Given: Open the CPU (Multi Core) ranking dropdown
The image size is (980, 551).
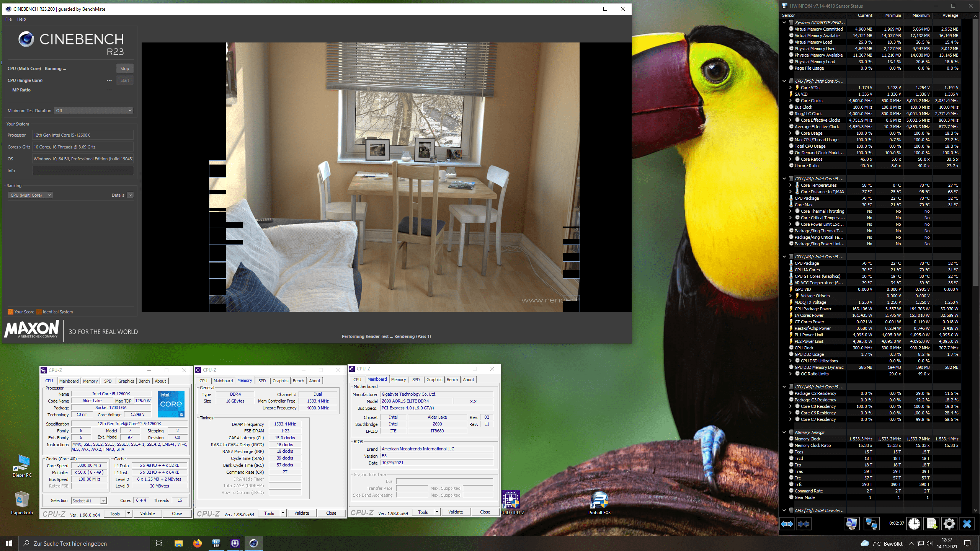Looking at the screenshot, I should tap(30, 195).
